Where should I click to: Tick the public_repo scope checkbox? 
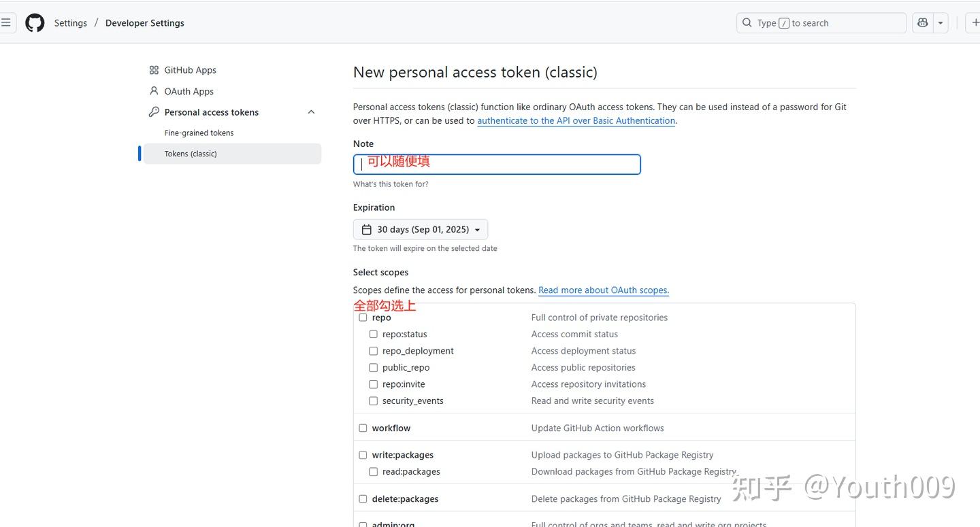(373, 368)
